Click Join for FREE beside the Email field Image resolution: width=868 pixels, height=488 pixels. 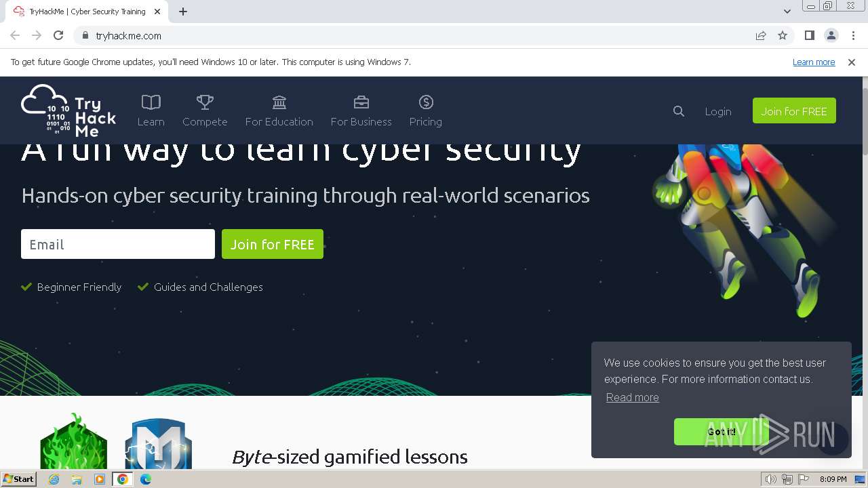pos(273,244)
